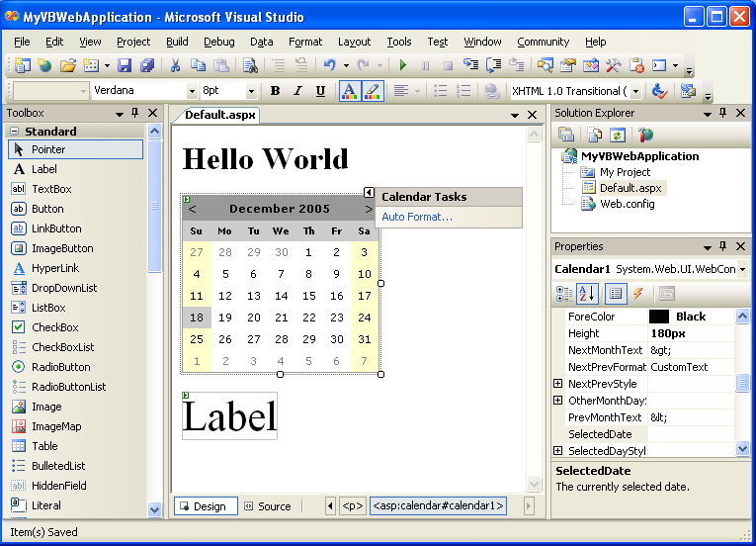Select Web.config in Solution Explorer

(627, 204)
